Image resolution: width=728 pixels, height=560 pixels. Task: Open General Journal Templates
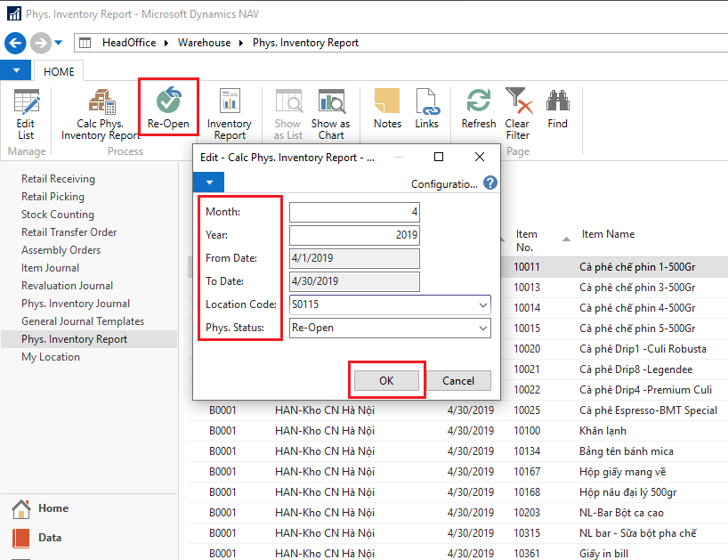click(x=83, y=321)
